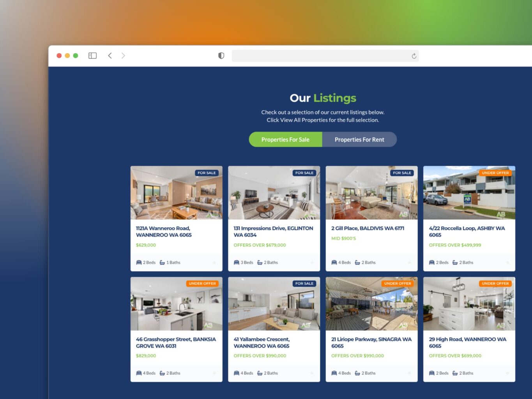Switch to Properties For Sale tab
Image resolution: width=532 pixels, height=399 pixels.
point(285,139)
